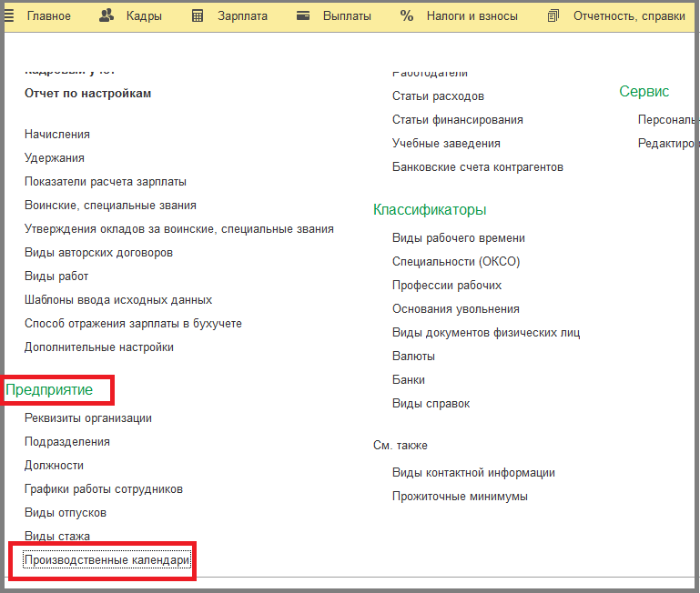
Task: Open Шаблоны ввода исходных данных
Action: pos(118,300)
